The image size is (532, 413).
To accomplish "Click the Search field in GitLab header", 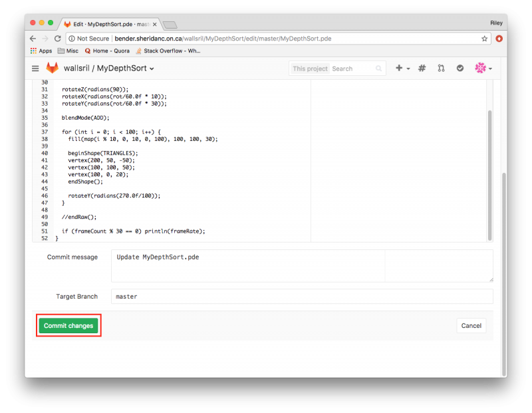I will [x=353, y=69].
